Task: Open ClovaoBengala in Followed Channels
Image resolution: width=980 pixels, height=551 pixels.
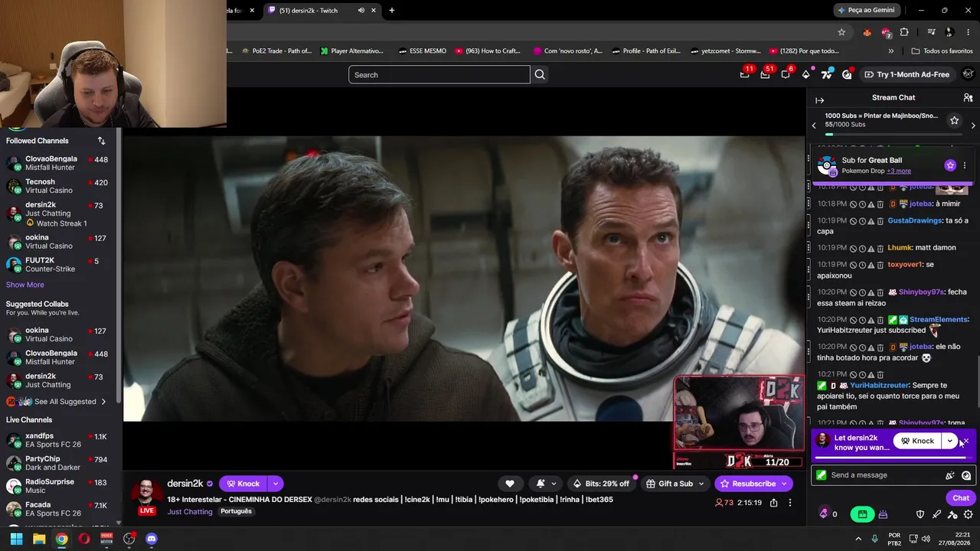Action: coord(60,163)
